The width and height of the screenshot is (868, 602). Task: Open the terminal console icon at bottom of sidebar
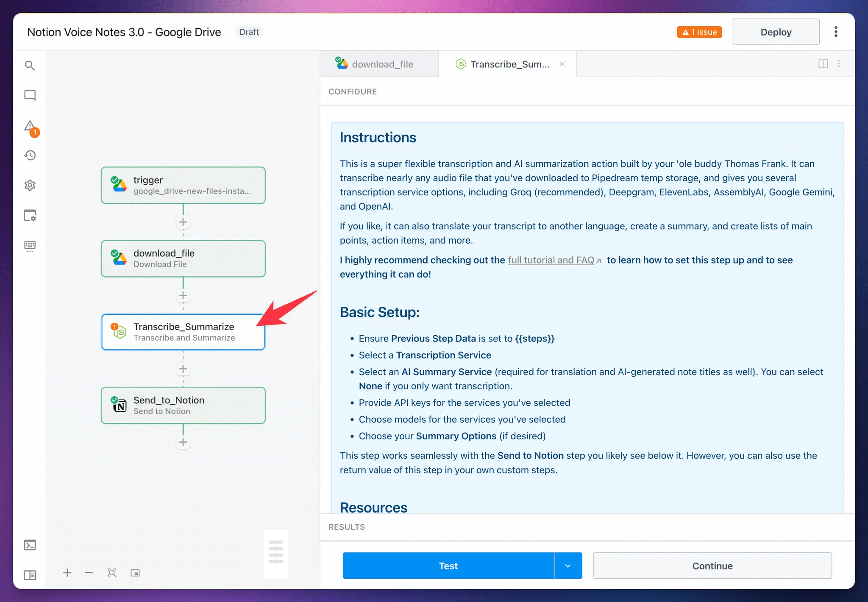coord(30,545)
